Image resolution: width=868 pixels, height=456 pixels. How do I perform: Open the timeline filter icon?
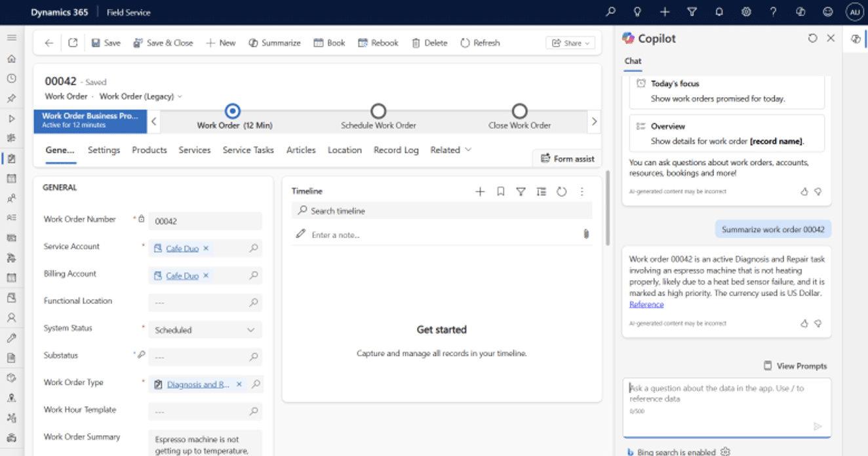pos(521,192)
